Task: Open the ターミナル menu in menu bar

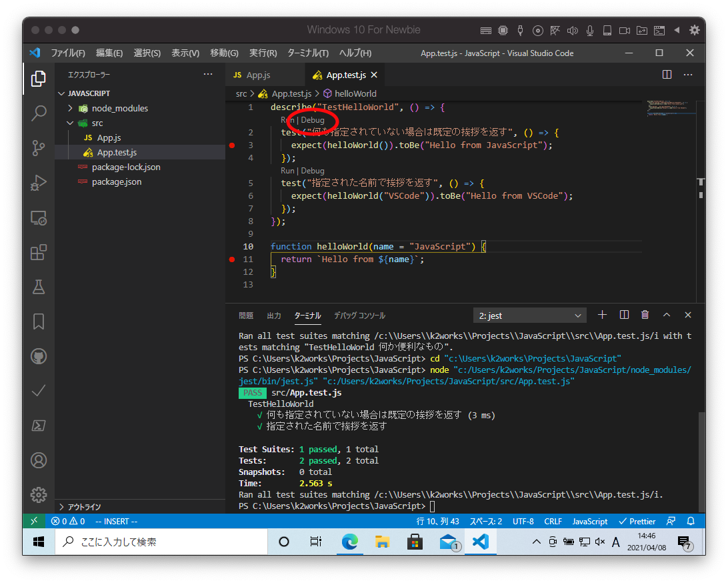Action: 307,53
